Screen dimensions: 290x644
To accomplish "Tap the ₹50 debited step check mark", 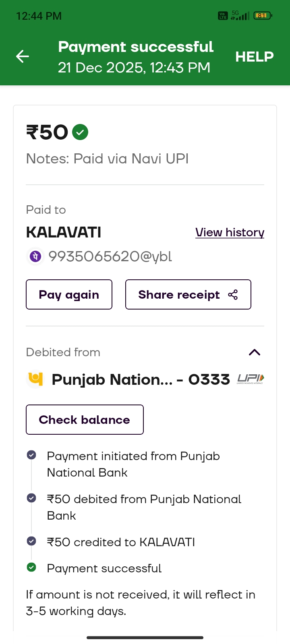I will (31, 498).
